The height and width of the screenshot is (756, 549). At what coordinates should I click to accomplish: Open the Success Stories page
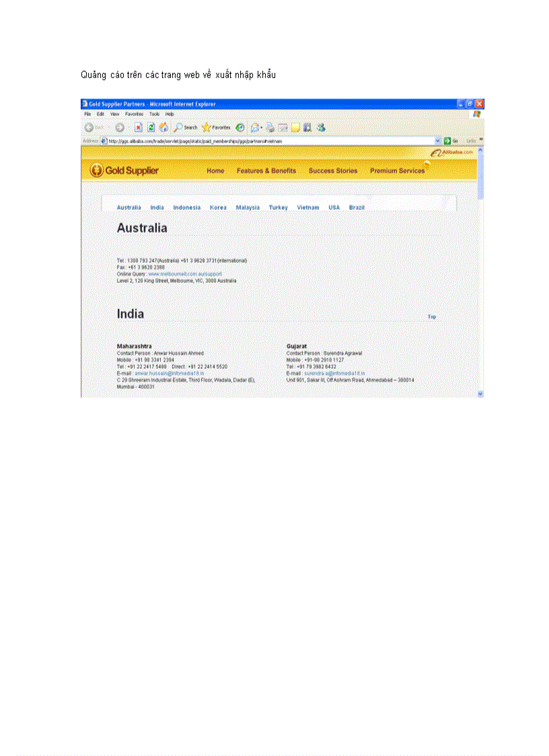[333, 171]
